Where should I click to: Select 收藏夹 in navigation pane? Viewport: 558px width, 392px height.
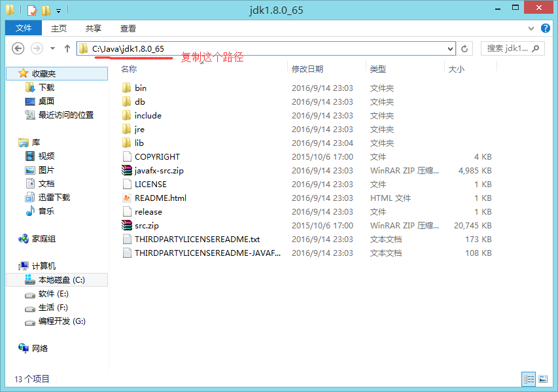[57, 73]
